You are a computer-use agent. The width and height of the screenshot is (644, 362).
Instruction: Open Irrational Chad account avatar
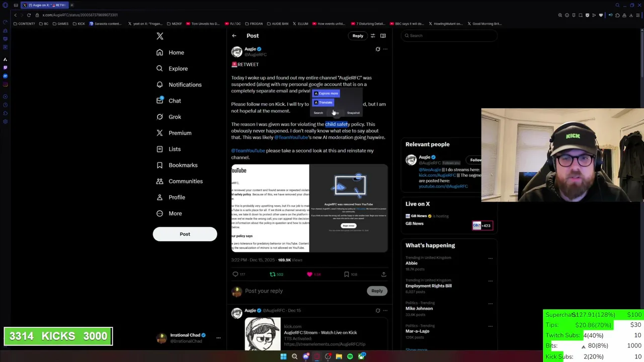[162, 338]
